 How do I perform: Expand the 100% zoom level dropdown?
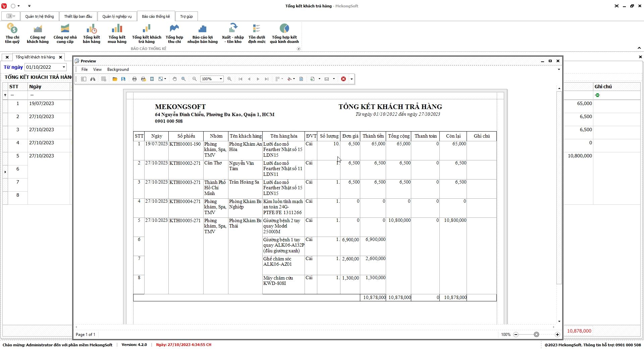(x=221, y=79)
